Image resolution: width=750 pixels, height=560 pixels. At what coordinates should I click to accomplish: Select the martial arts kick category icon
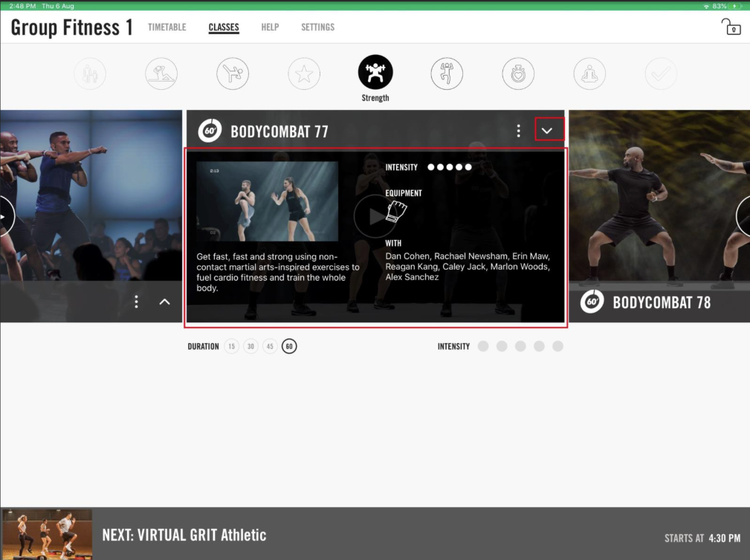233,74
